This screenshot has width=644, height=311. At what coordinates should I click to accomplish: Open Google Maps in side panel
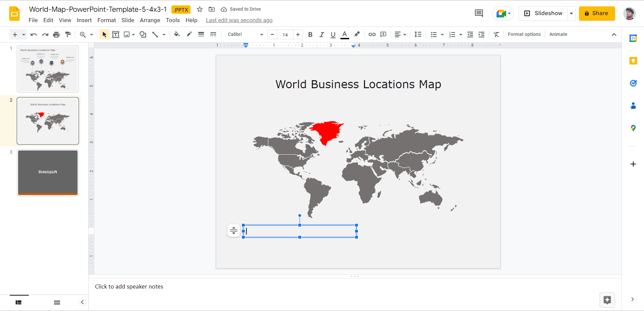(634, 128)
